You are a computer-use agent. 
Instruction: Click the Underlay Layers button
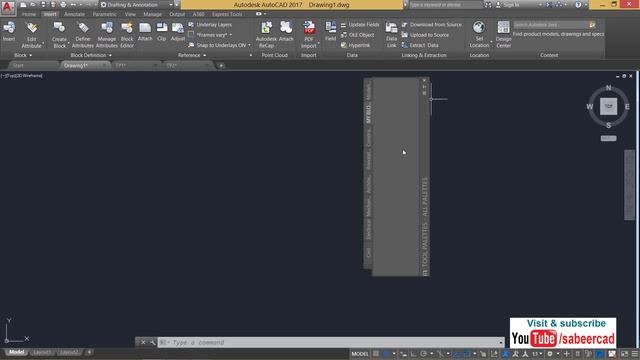(x=210, y=24)
